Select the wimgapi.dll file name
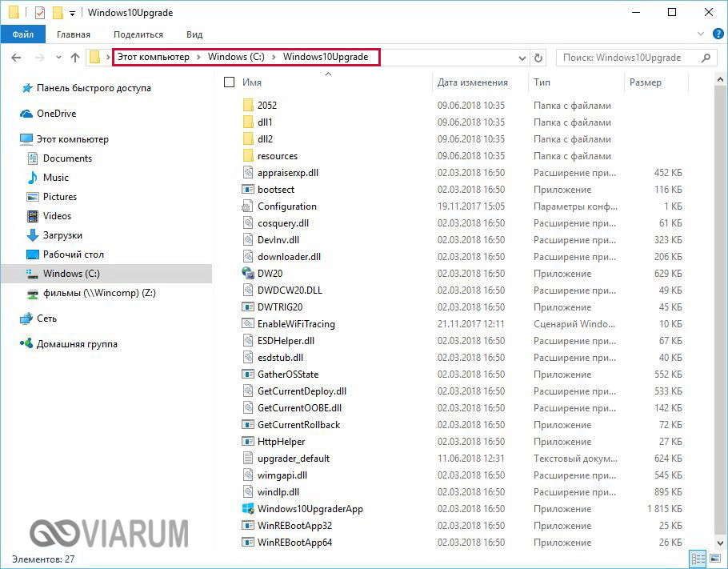Screen dimensions: 728x569 pyautogui.click(x=282, y=475)
